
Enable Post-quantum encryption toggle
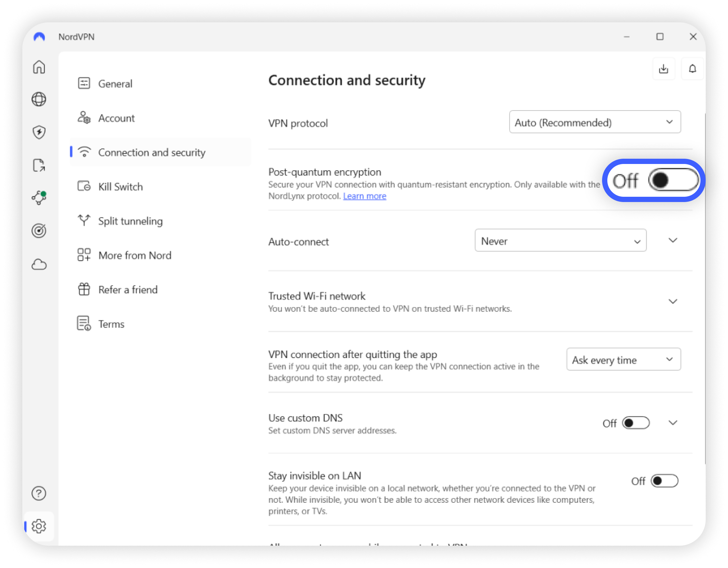coord(673,180)
